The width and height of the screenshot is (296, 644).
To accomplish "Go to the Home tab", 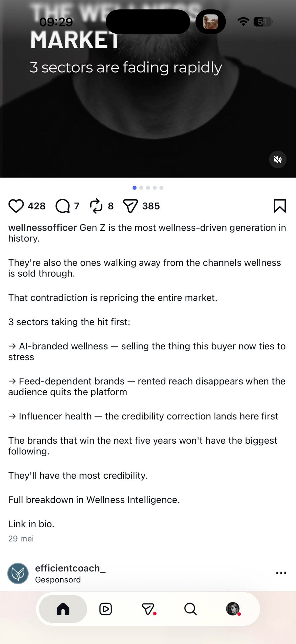I will pyautogui.click(x=63, y=609).
